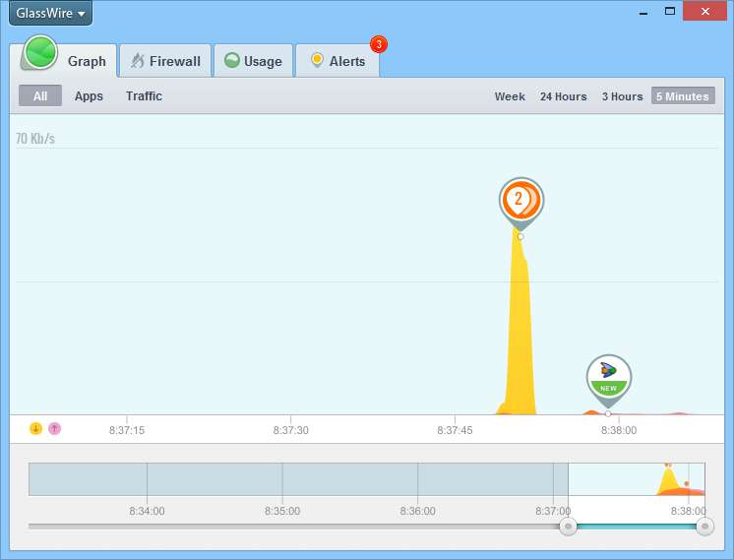Click the 8:37:45 time label
Screen dimensions: 734x560
coord(455,430)
